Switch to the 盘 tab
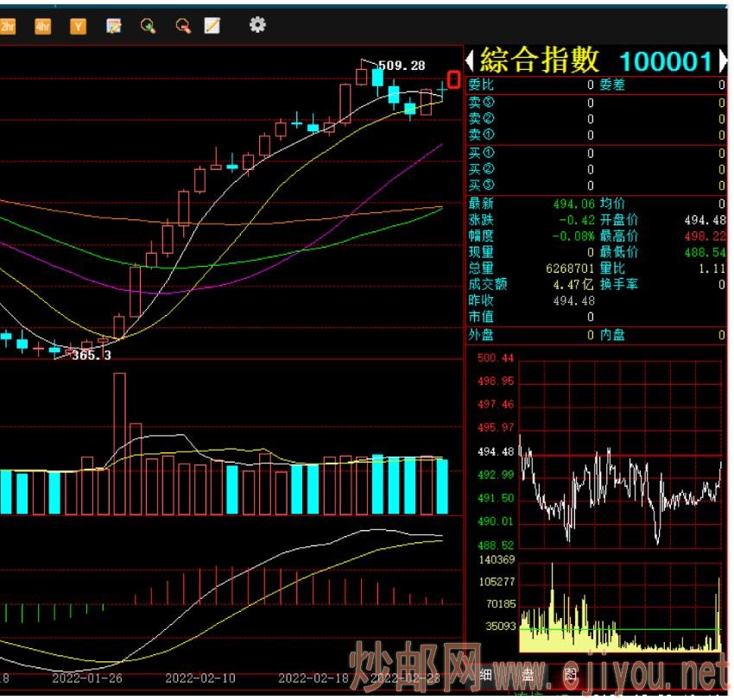The height and width of the screenshot is (700, 734). (528, 675)
